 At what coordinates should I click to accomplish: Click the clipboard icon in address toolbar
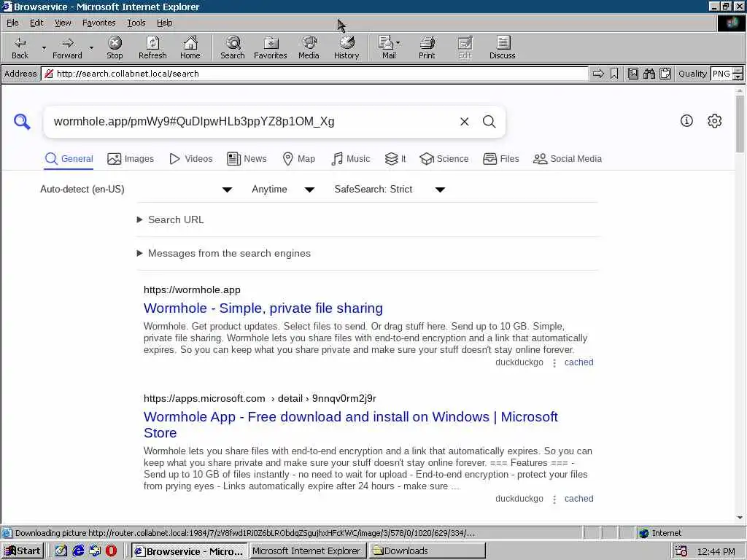tap(665, 74)
